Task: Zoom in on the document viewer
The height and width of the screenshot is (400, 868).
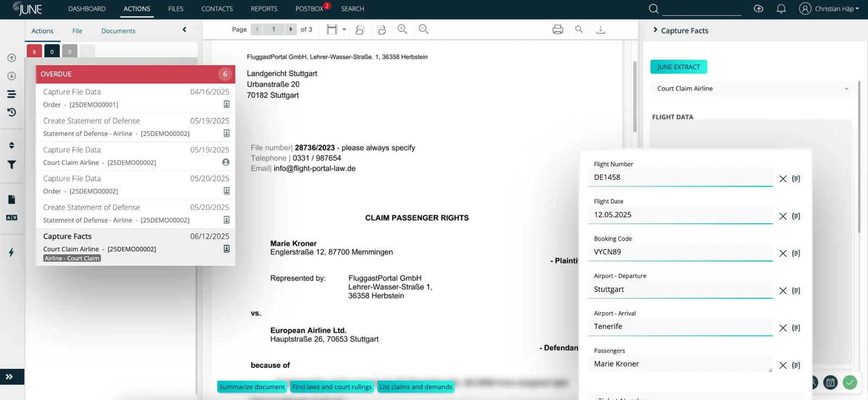Action: (402, 29)
